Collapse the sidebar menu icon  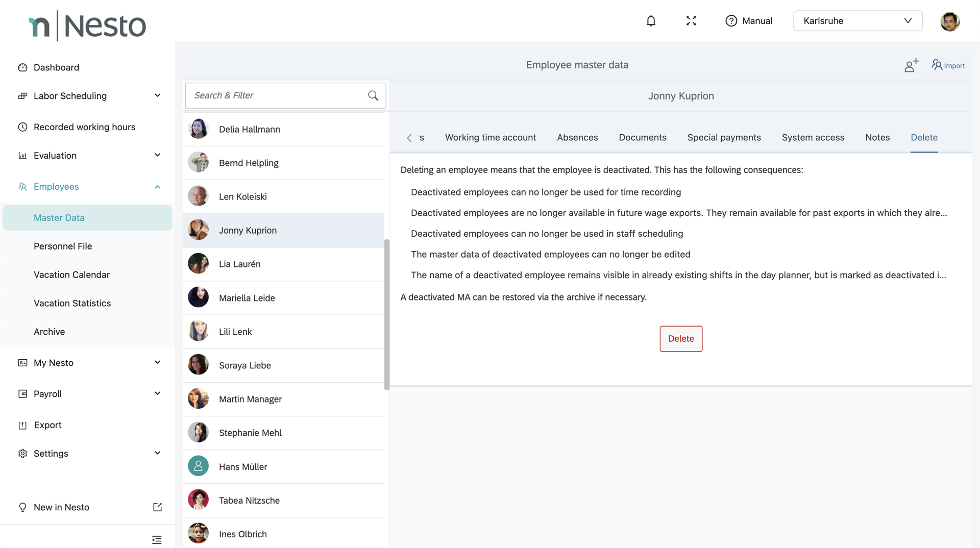pos(157,540)
